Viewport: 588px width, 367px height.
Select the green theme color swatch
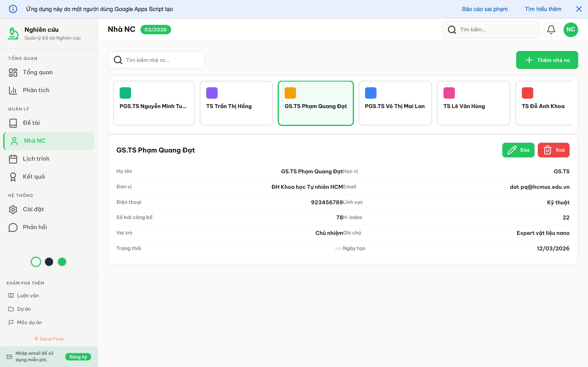click(x=62, y=262)
